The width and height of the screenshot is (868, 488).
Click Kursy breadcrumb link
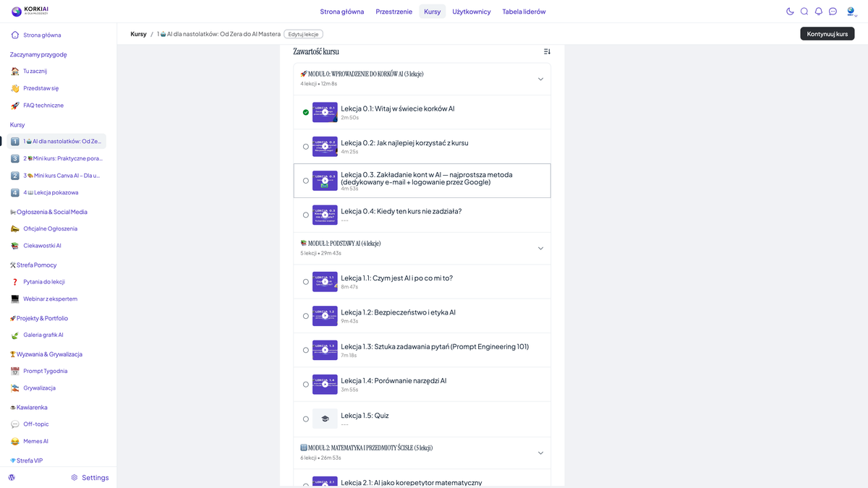pyautogui.click(x=138, y=34)
